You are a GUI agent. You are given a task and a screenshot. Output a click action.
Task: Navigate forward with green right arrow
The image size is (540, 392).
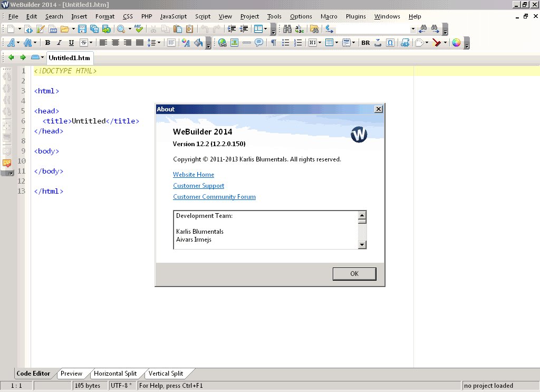pos(23,58)
